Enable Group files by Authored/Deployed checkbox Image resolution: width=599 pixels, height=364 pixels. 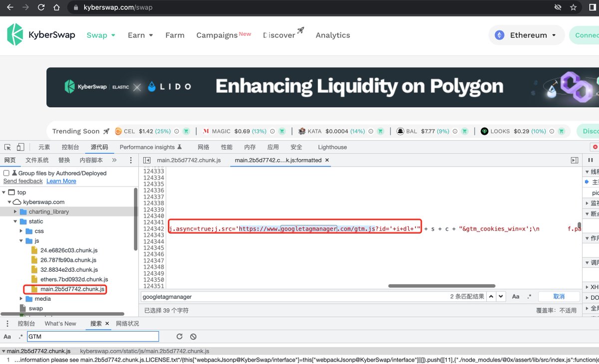pyautogui.click(x=6, y=173)
